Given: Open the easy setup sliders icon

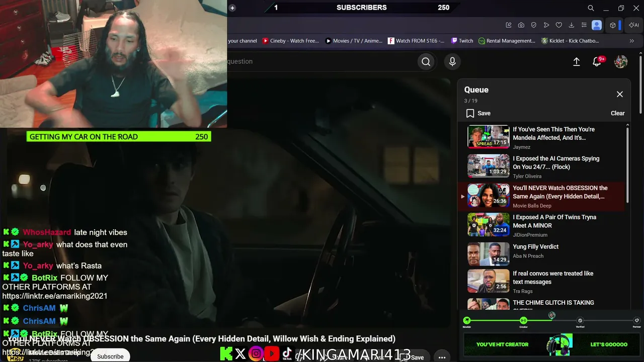Looking at the screenshot, I should [x=584, y=25].
